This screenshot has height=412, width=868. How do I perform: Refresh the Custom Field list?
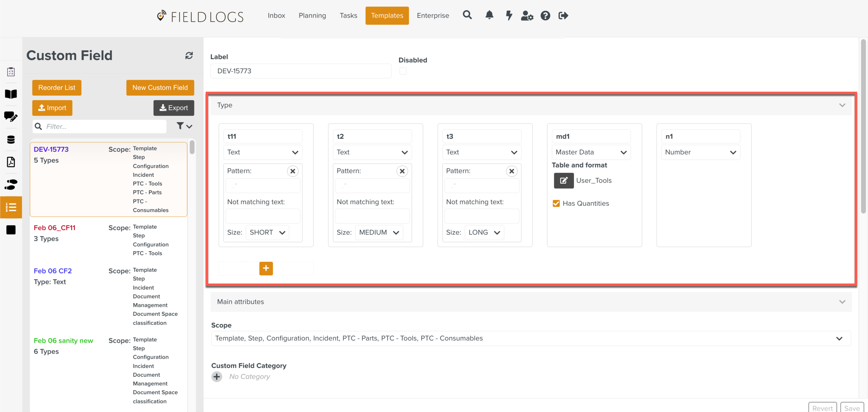[189, 56]
